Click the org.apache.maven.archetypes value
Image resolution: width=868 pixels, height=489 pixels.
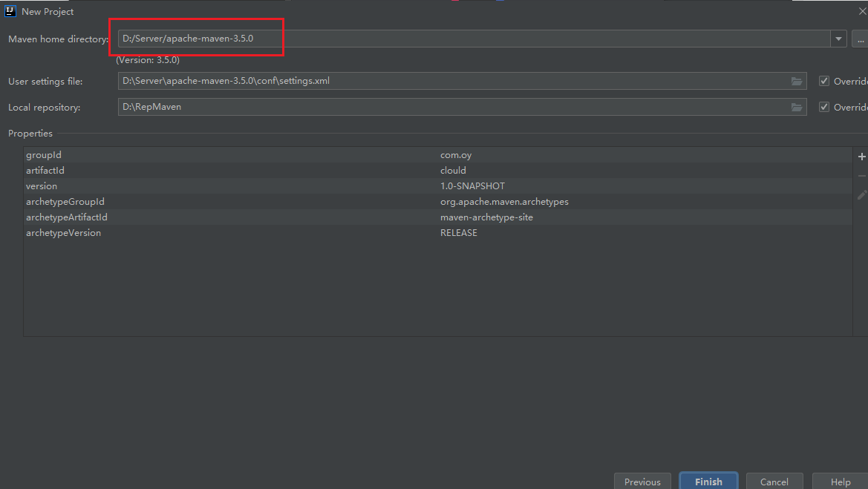tap(504, 202)
